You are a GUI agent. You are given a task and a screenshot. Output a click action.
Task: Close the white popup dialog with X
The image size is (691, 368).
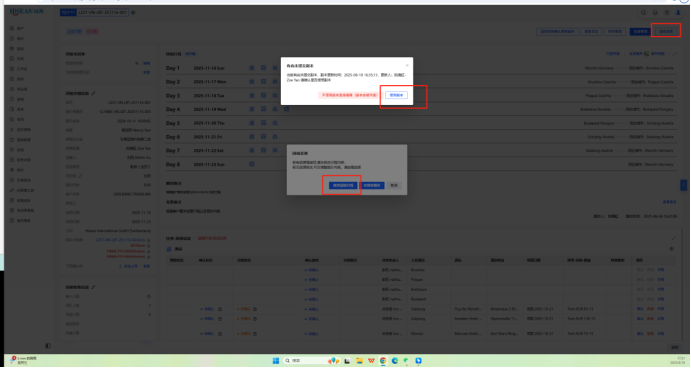(407, 65)
